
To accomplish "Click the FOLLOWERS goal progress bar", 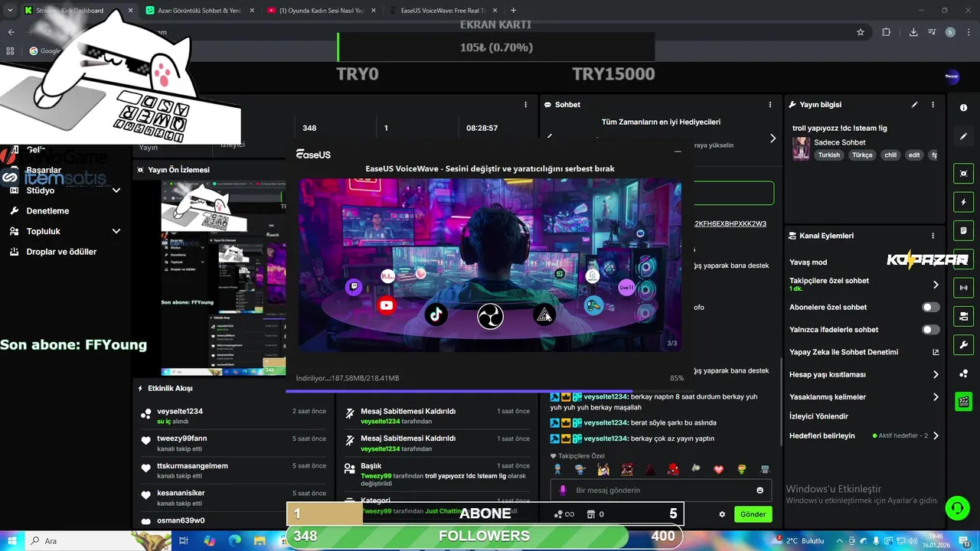I will 485,536.
